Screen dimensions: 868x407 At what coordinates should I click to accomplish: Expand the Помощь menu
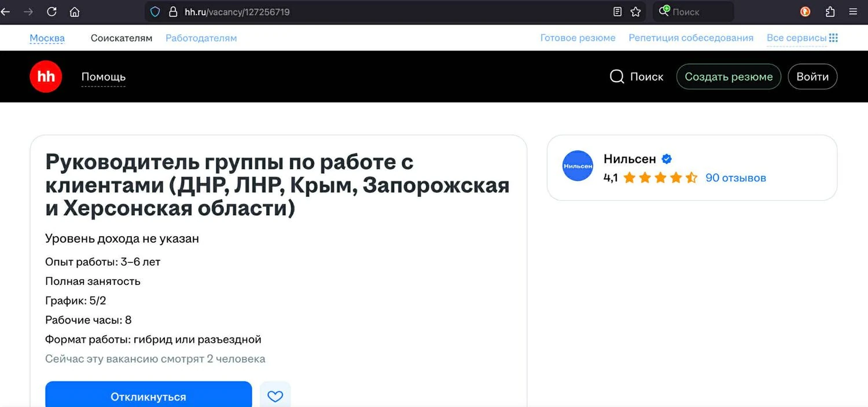[x=103, y=77]
